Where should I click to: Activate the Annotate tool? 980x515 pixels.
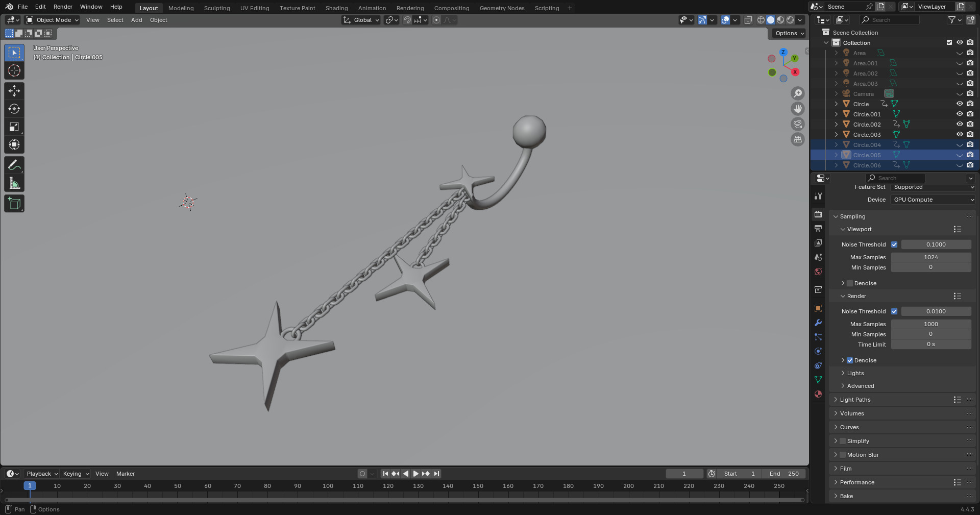pos(14,165)
